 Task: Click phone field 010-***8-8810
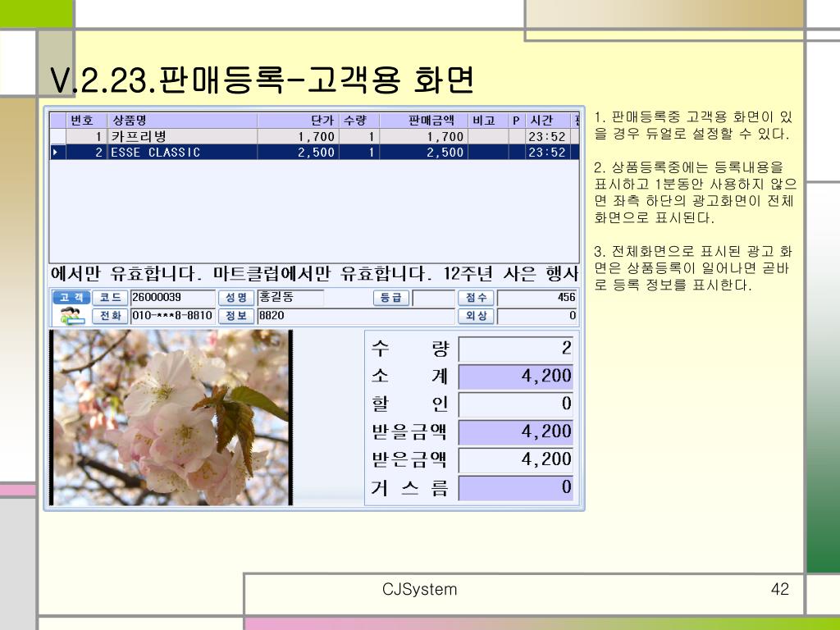click(x=172, y=316)
